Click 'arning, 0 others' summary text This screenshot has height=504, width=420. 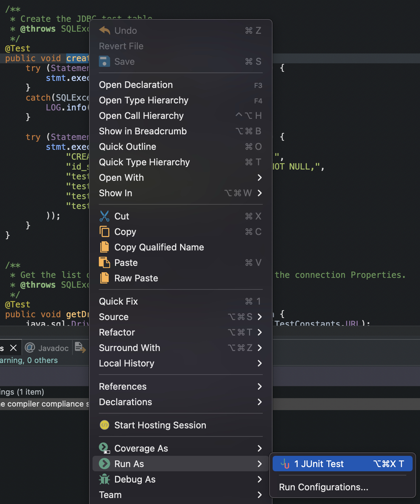click(x=29, y=360)
